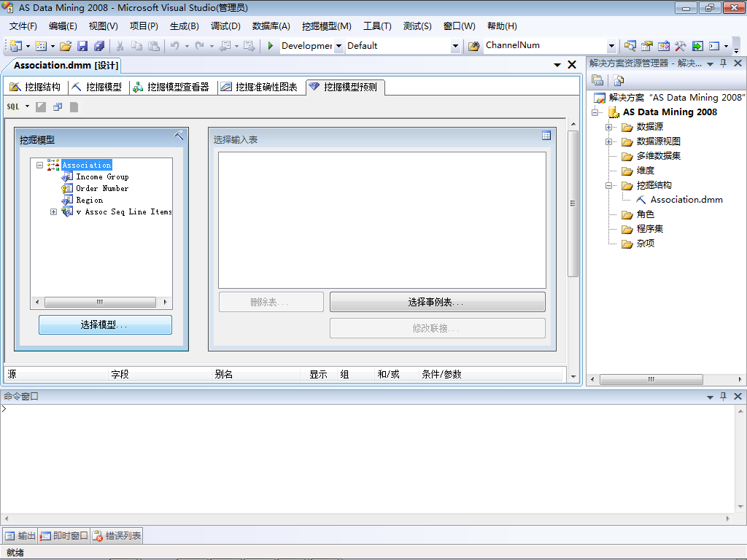
Task: Switch to 挖掘准确性图表 tab
Action: point(260,87)
